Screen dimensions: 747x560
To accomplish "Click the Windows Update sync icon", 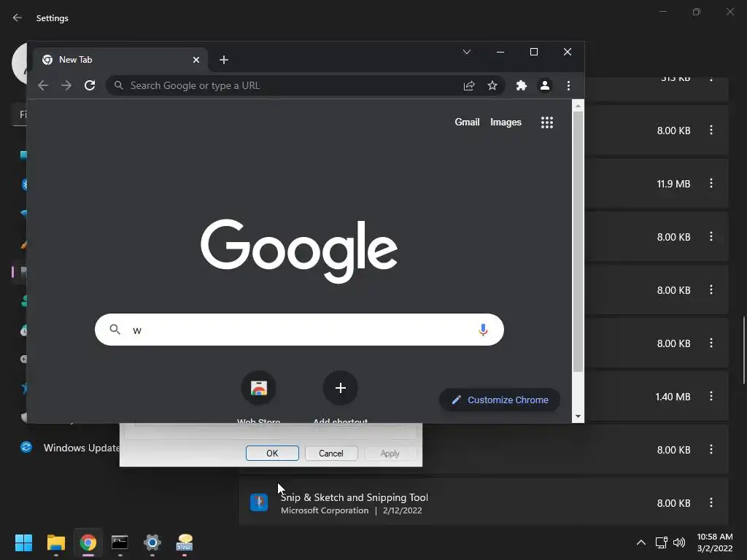I will click(26, 447).
